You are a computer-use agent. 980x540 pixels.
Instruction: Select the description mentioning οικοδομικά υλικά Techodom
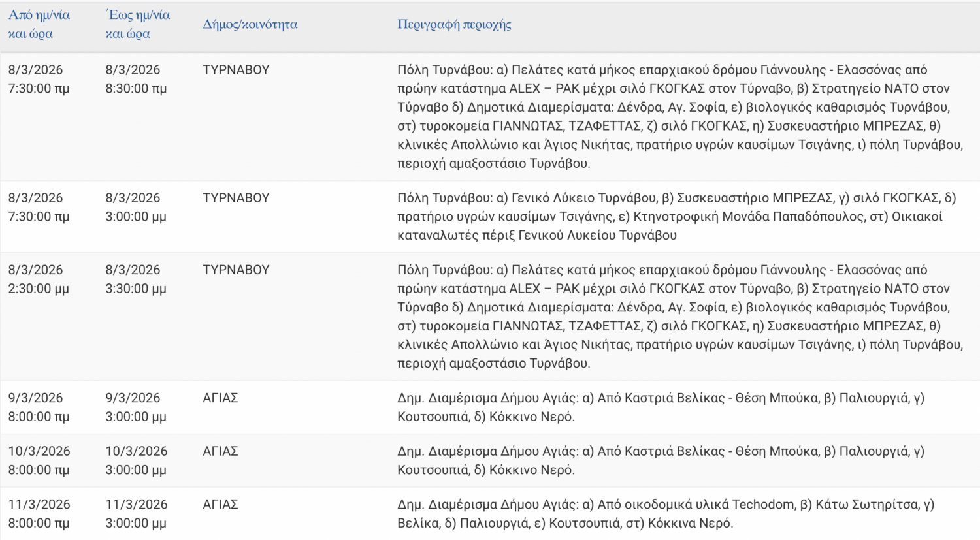coord(665,513)
